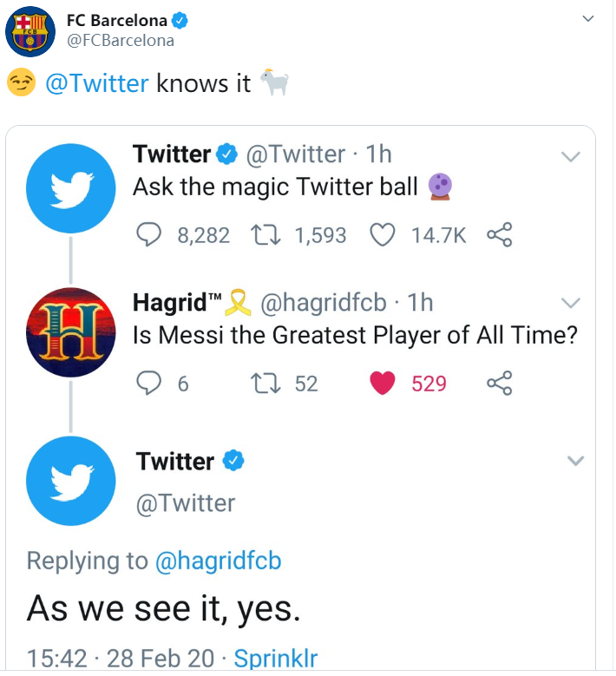The width and height of the screenshot is (616, 676).
Task: Click the verified badge next to FC Barcelona
Action: pyautogui.click(x=180, y=20)
